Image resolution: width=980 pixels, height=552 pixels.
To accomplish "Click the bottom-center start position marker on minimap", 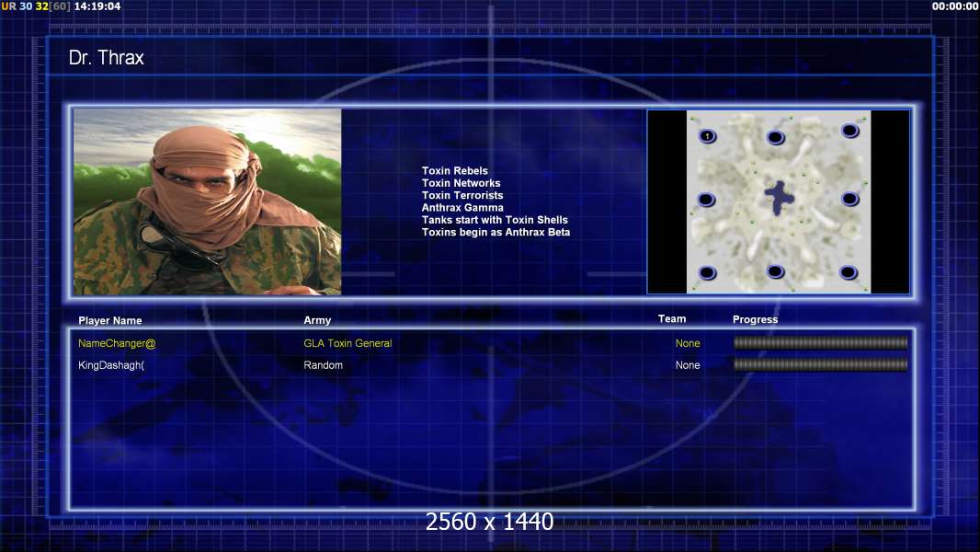I will pos(776,271).
